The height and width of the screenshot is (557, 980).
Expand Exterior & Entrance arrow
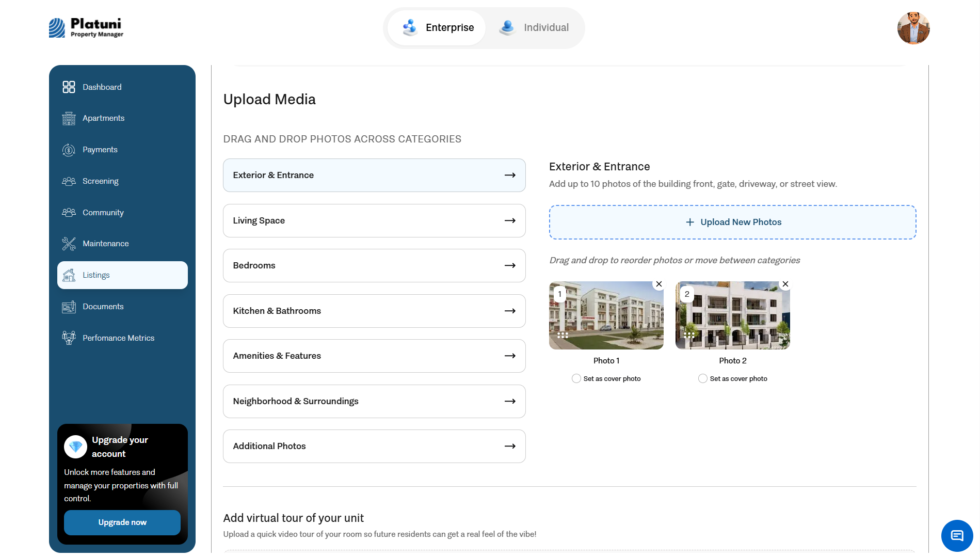pos(510,175)
